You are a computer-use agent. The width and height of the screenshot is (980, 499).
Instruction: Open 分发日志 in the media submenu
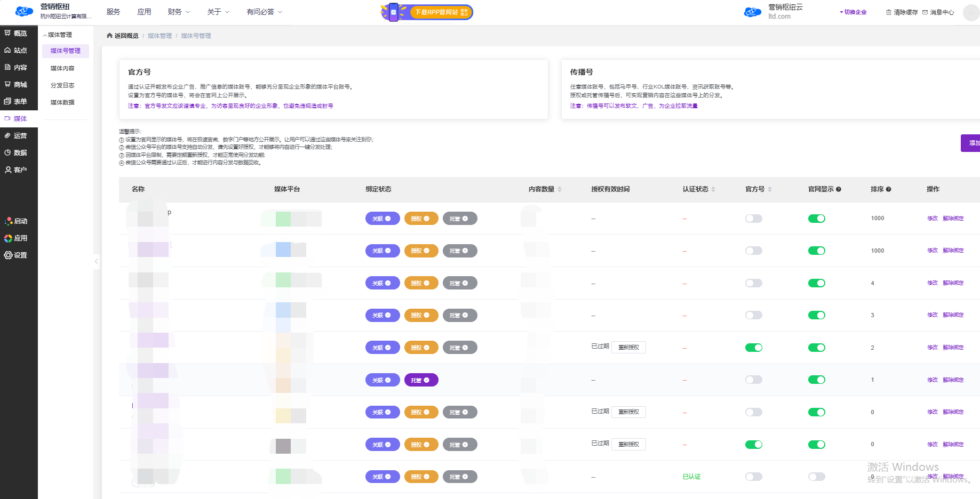[62, 85]
